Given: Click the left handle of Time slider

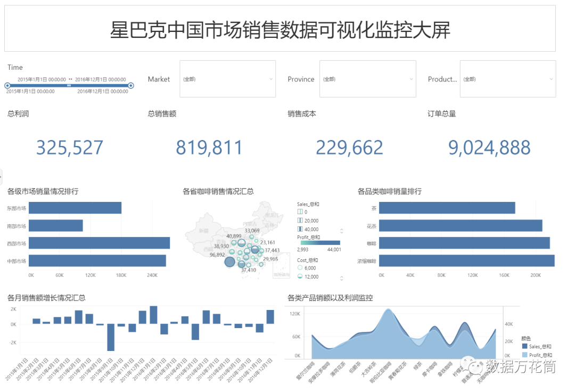Looking at the screenshot, I should 7,85.
